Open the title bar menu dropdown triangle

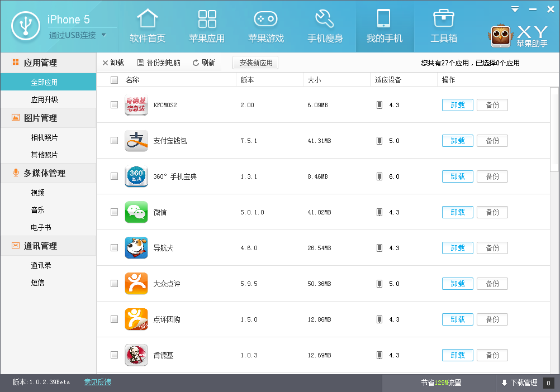point(515,9)
